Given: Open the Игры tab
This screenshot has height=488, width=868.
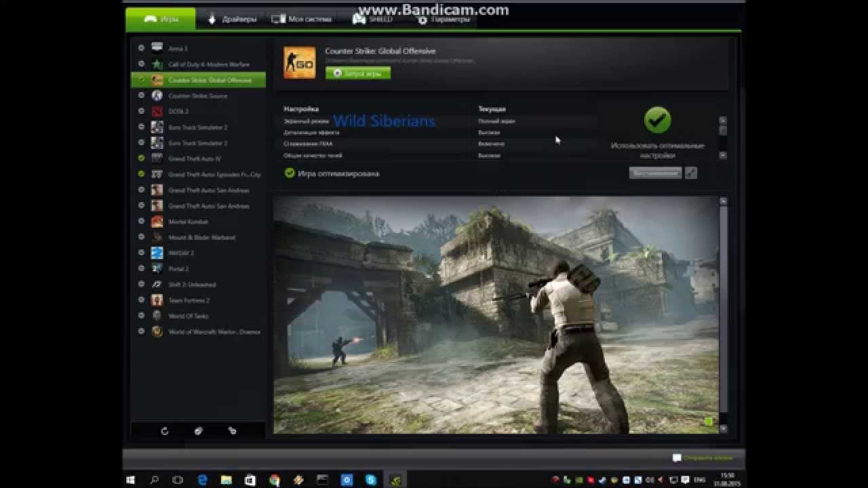Looking at the screenshot, I should pos(161,19).
